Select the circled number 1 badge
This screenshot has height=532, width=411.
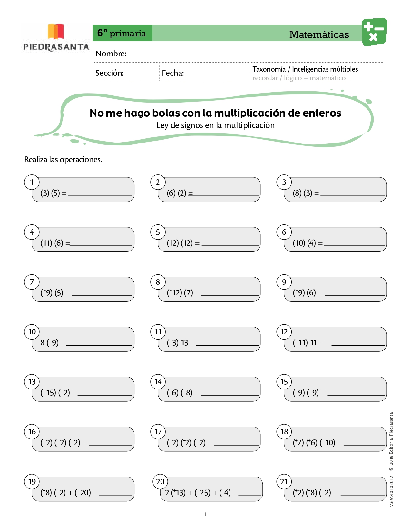[x=32, y=182]
